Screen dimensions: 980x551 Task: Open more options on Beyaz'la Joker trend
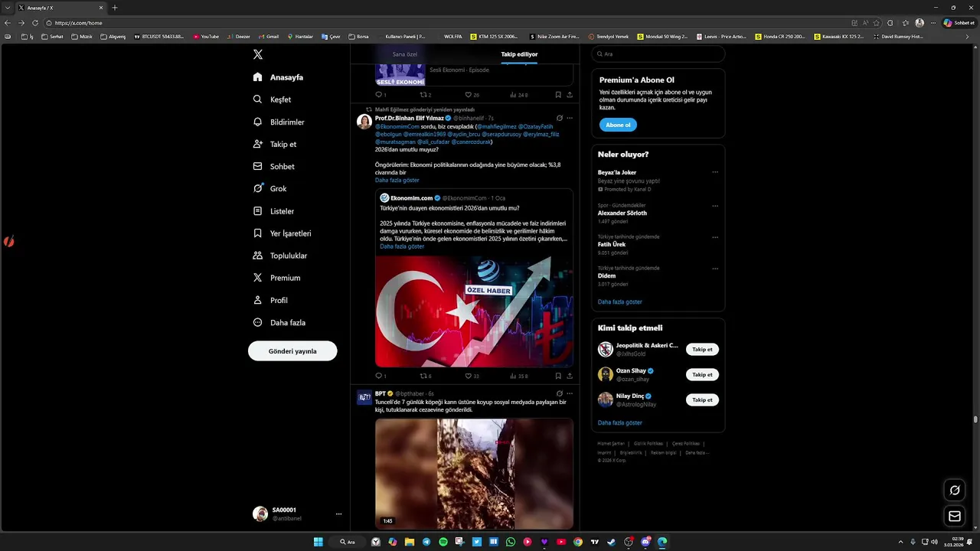pos(715,172)
